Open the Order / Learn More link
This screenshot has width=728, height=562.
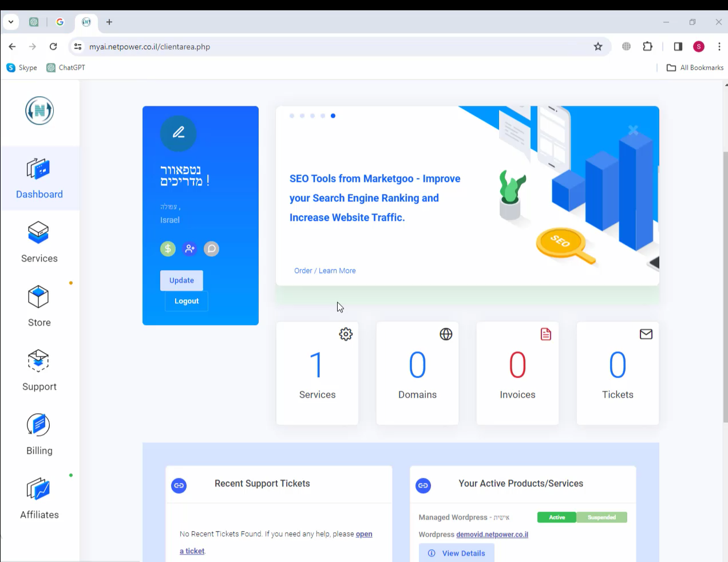coord(325,271)
